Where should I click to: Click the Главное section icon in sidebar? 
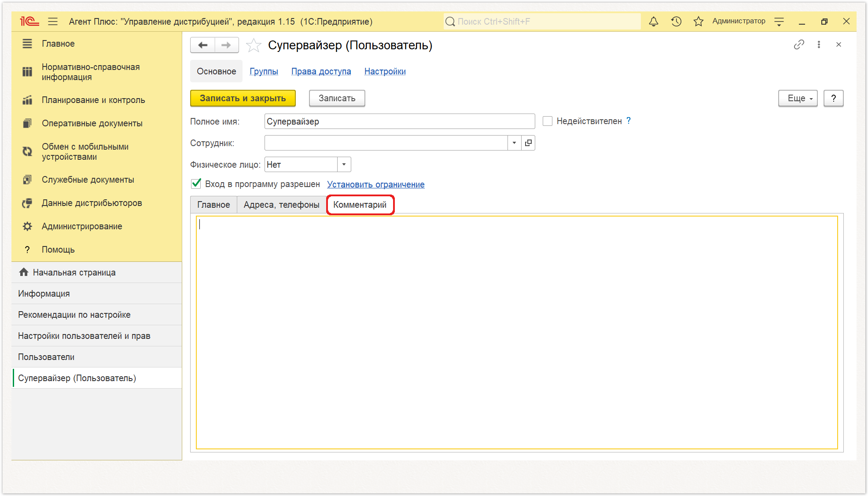point(27,44)
